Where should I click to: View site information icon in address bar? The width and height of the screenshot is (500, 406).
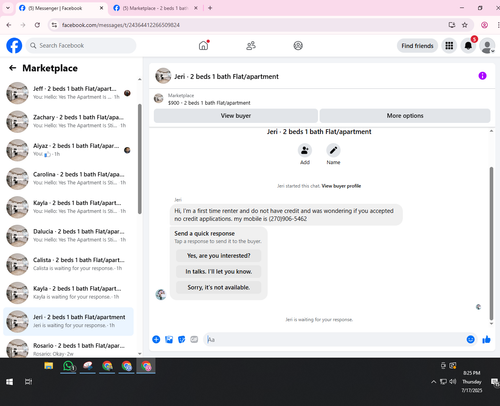pyautogui.click(x=54, y=25)
